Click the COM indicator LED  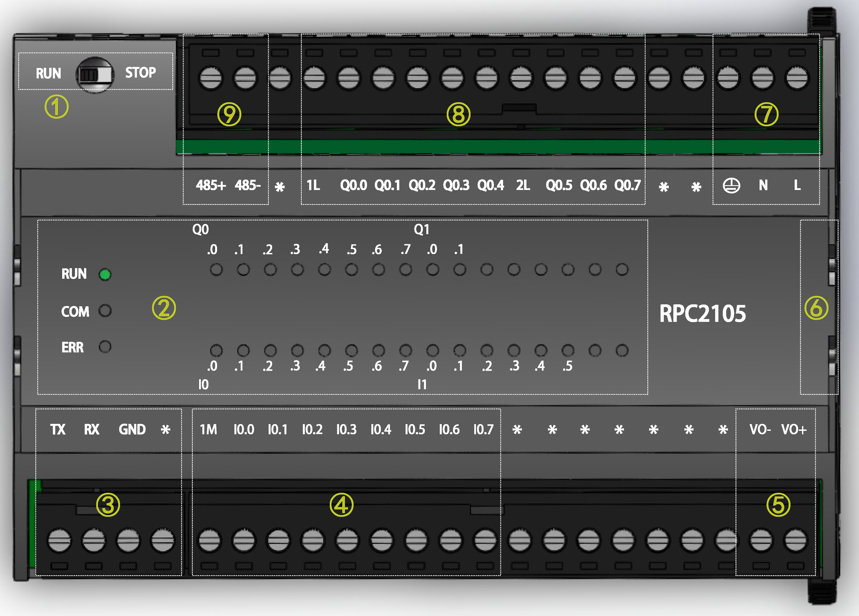tap(105, 311)
